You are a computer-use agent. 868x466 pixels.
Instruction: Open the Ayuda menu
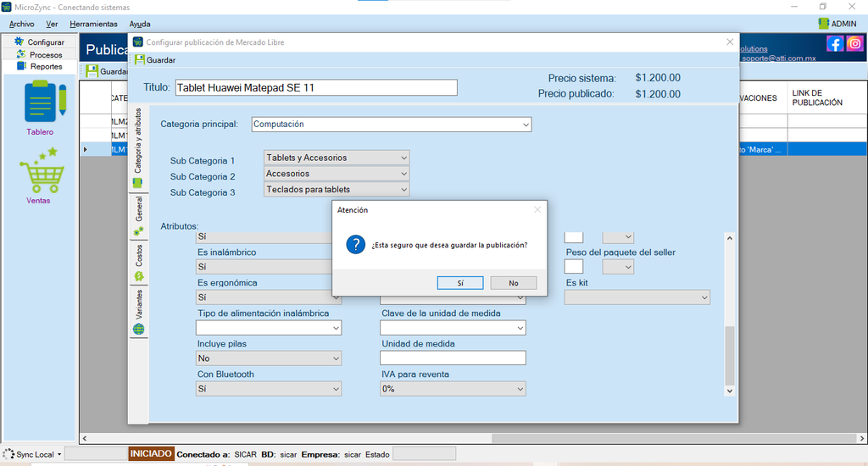coord(140,24)
